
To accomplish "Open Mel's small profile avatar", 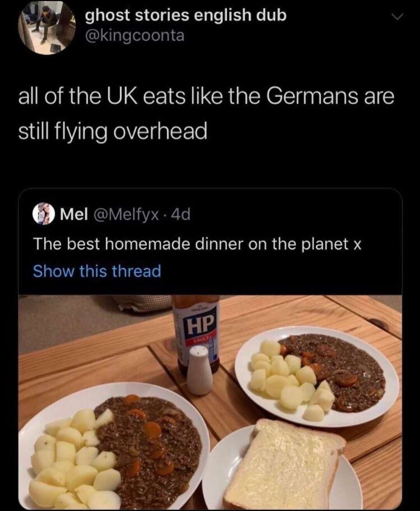I will pos(44,215).
